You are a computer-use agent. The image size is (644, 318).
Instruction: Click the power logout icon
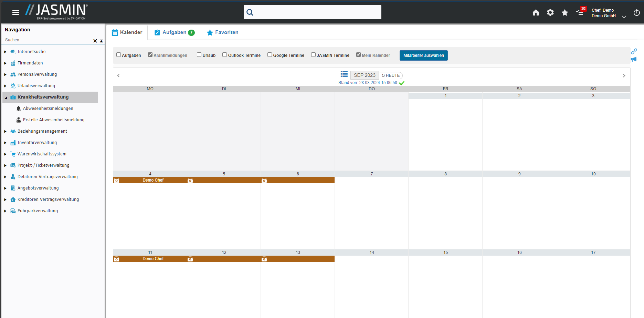tap(637, 13)
